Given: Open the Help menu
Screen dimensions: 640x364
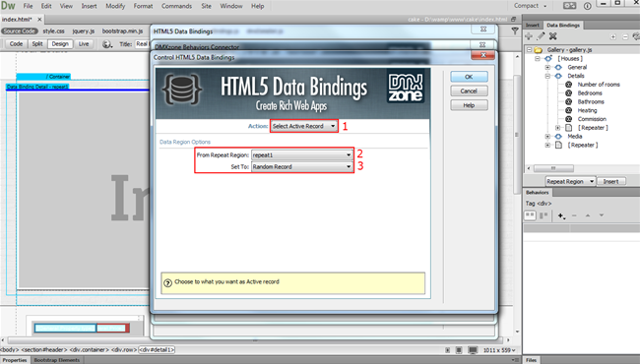Looking at the screenshot, I should [258, 6].
